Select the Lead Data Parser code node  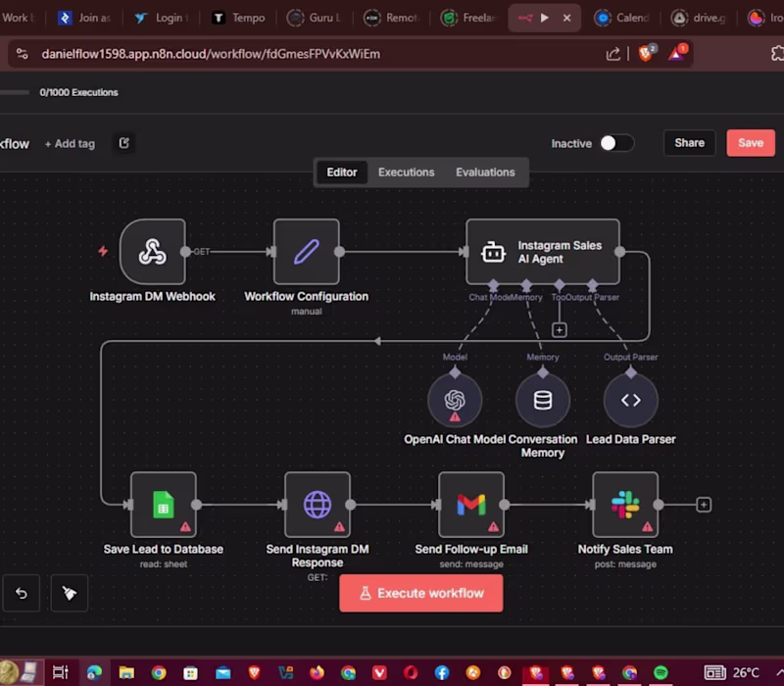pyautogui.click(x=630, y=400)
